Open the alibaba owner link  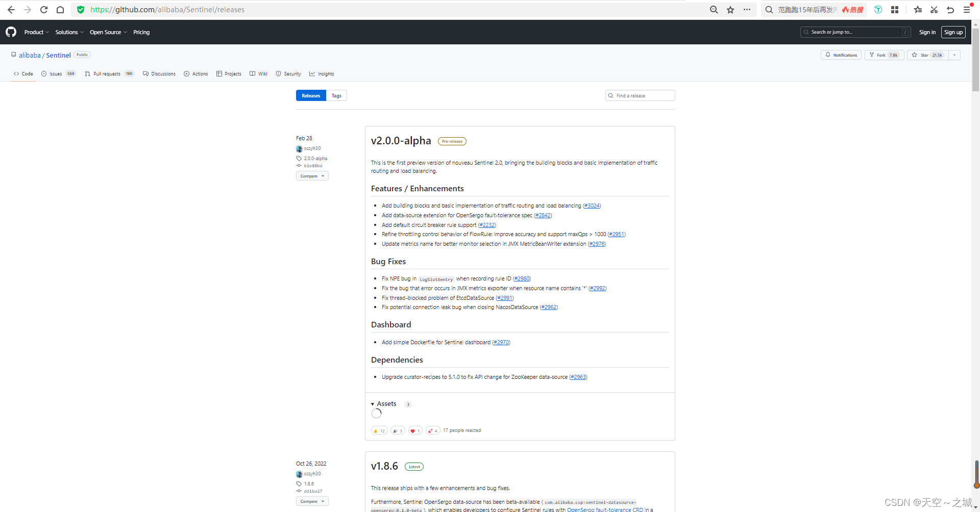coord(30,55)
